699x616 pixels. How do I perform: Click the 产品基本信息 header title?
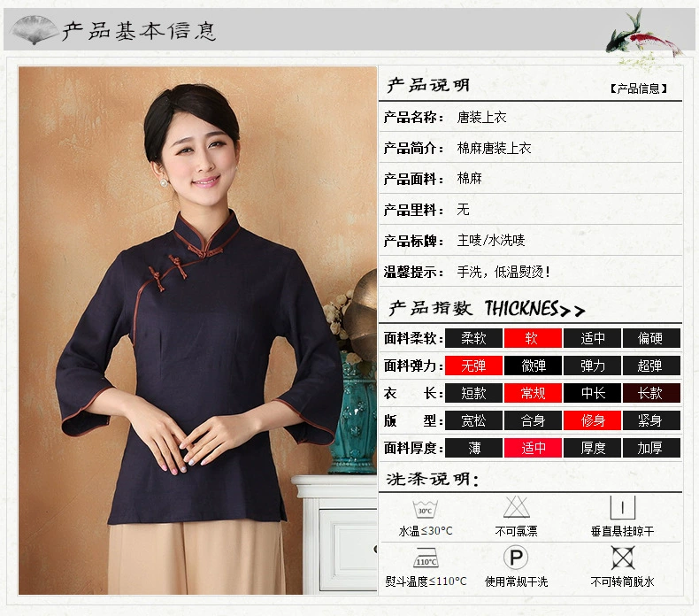(139, 31)
